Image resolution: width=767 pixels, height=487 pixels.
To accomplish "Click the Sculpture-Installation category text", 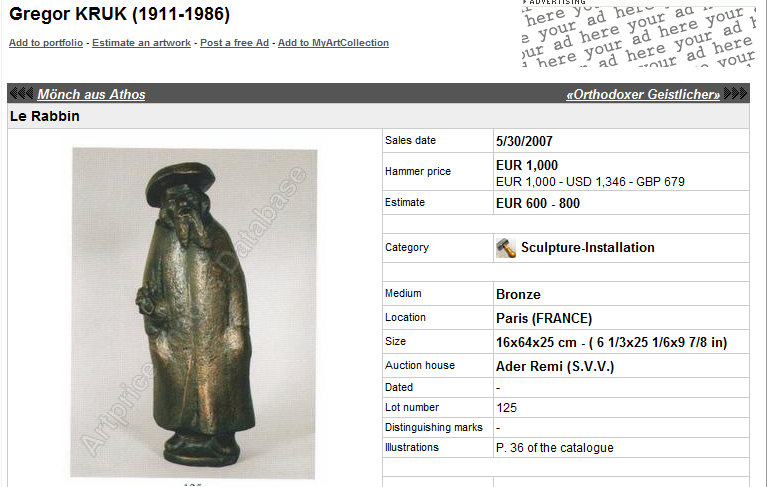I will click(x=587, y=247).
